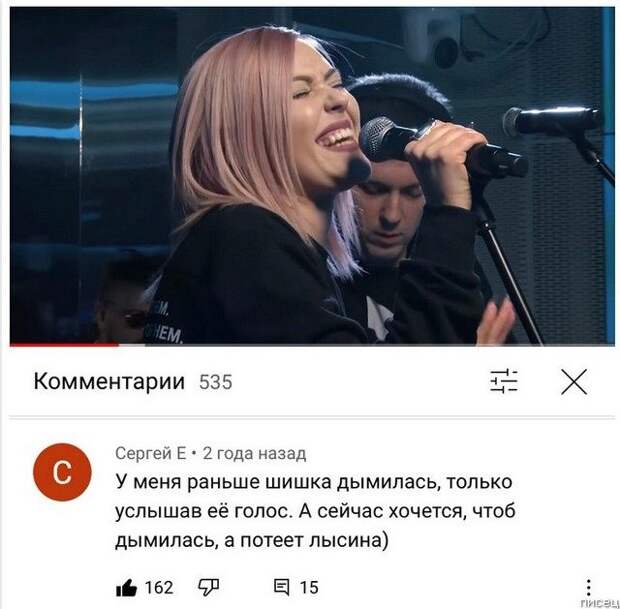620x609 pixels.
Task: Close the comments panel with the X
Action: [x=574, y=382]
